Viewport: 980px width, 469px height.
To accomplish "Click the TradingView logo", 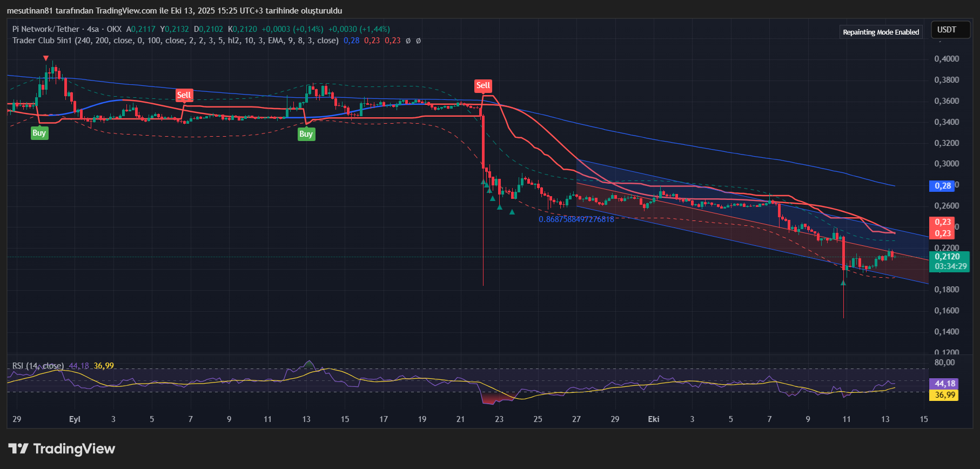I will click(62, 449).
